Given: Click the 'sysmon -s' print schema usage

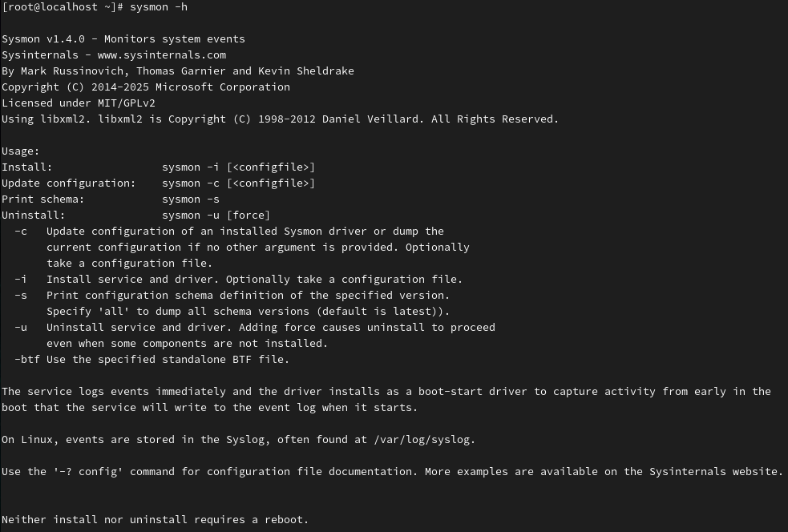Looking at the screenshot, I should click(191, 199).
